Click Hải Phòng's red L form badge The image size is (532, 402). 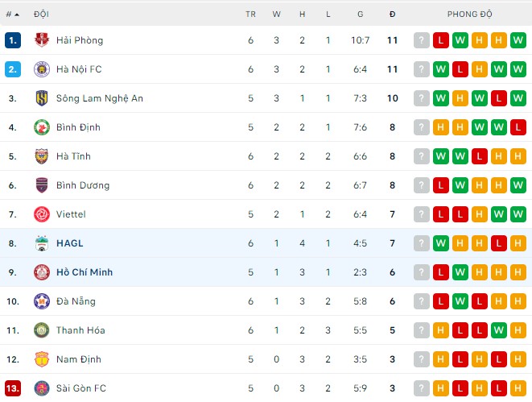pos(441,40)
